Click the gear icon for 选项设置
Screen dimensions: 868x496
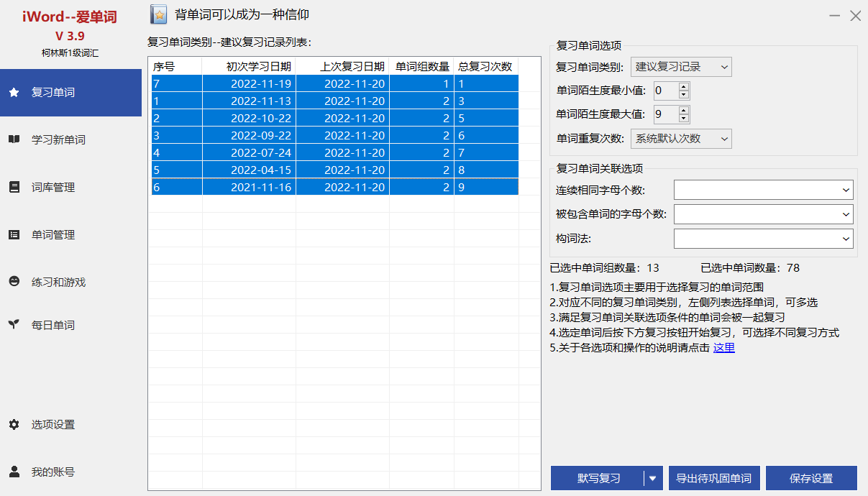[x=14, y=425]
